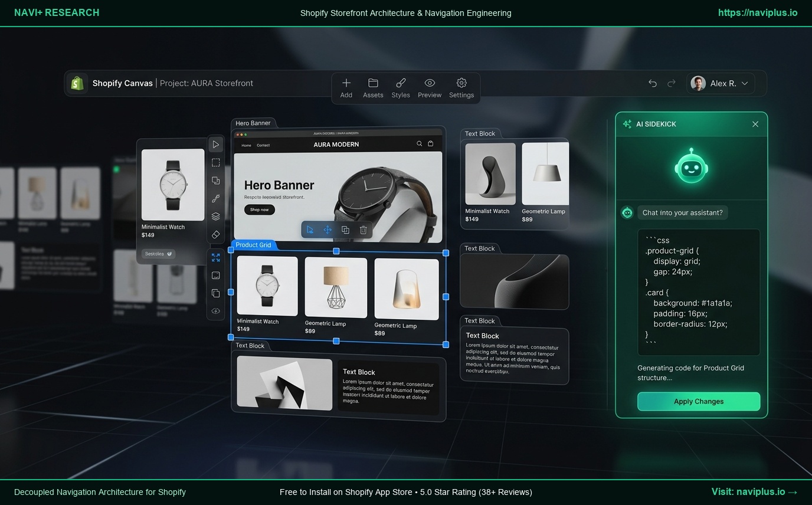Click the duplicate icon in floating toolbar
The image size is (812, 505).
346,230
